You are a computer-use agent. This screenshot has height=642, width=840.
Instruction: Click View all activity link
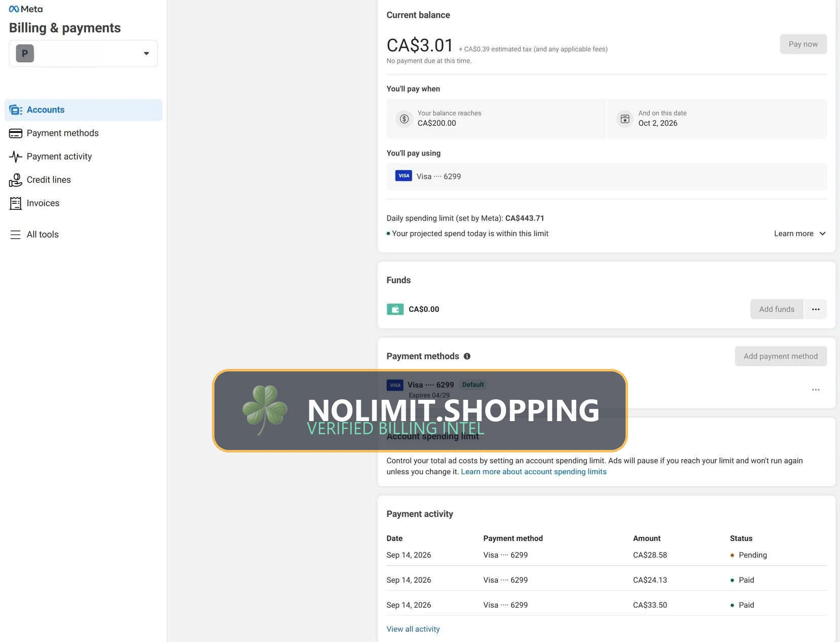pos(413,629)
